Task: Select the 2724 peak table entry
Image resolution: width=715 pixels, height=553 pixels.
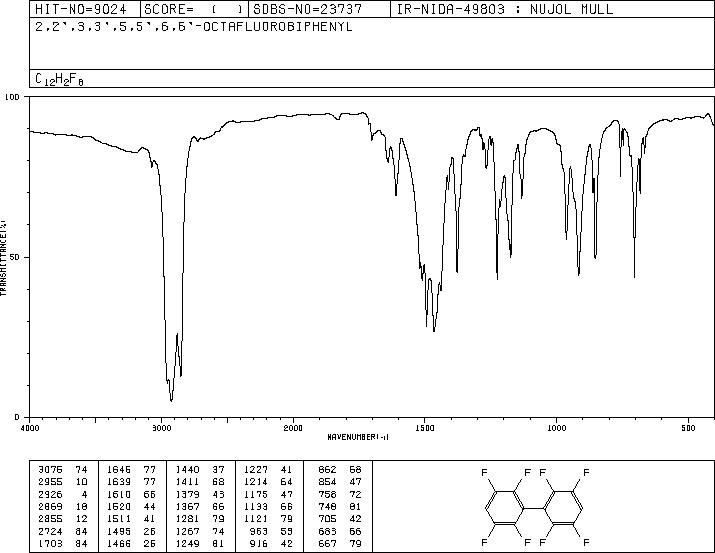Action: click(62, 531)
